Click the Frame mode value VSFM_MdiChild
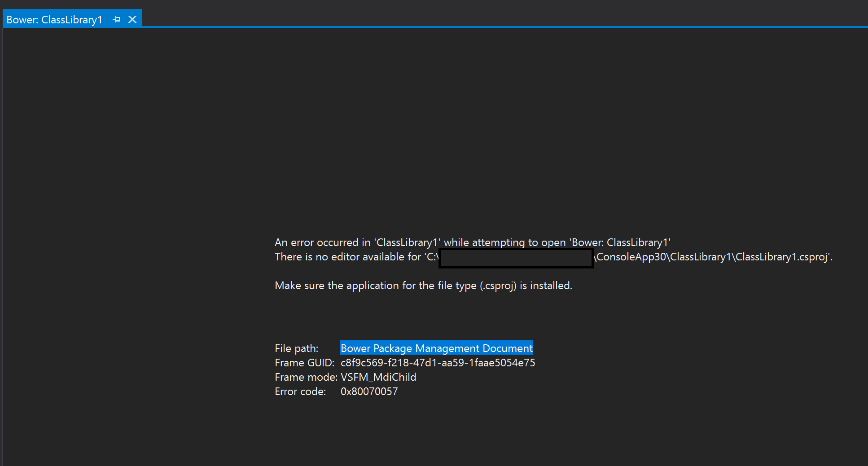868x466 pixels. pyautogui.click(x=377, y=377)
